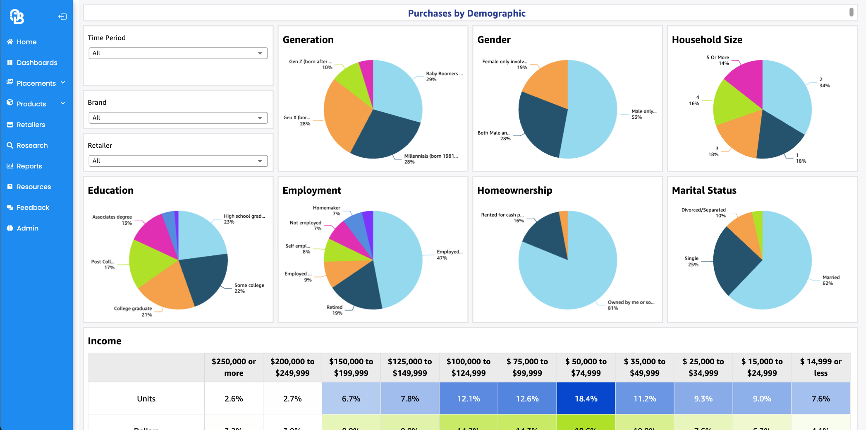Viewport: 868px width, 430px height.
Task: Click the Placements label in sidebar
Action: click(36, 83)
